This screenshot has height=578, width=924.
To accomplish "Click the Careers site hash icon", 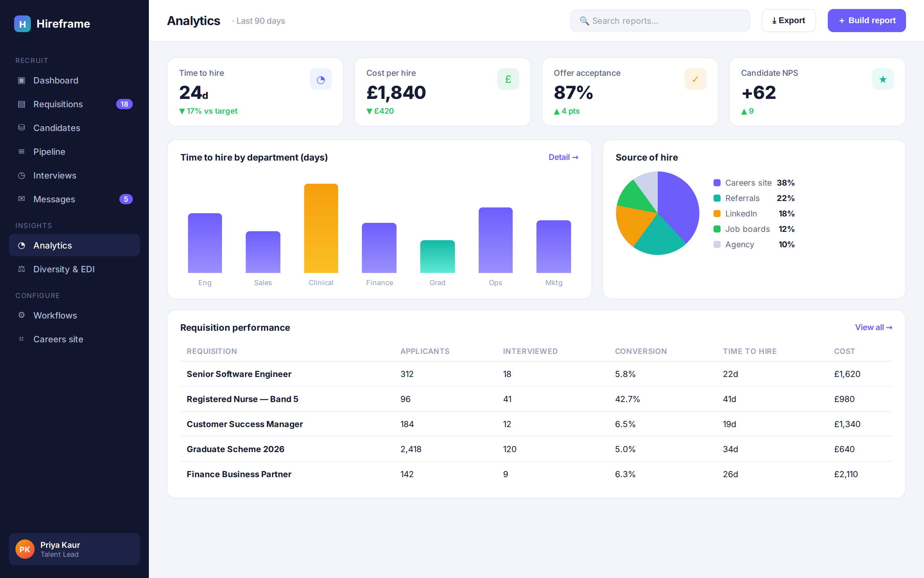I will (x=22, y=339).
